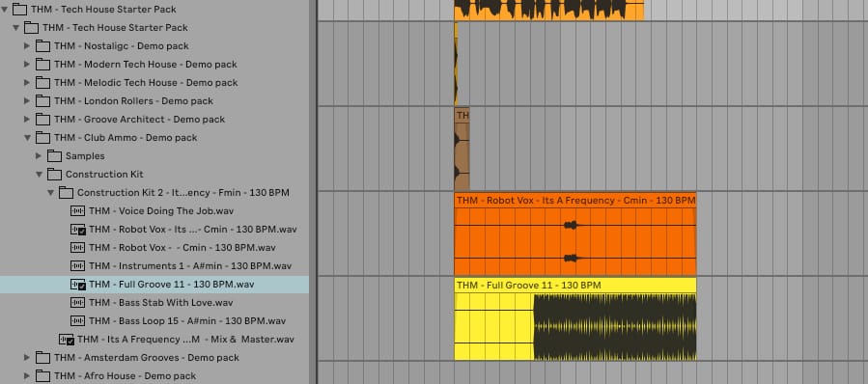
Task: Click folder icon of Club Ammo
Action: [42, 137]
